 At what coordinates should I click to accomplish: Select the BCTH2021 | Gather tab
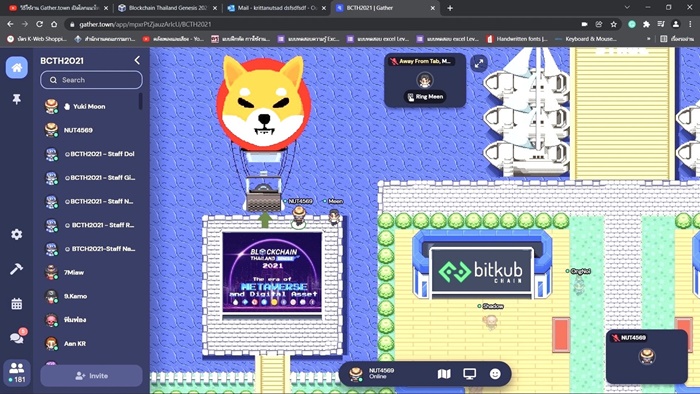[385, 8]
